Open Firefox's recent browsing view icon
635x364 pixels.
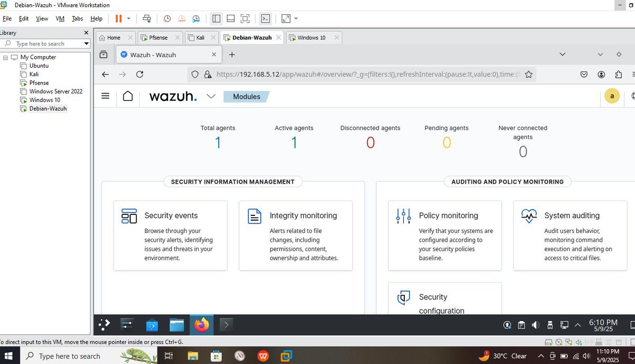104,54
